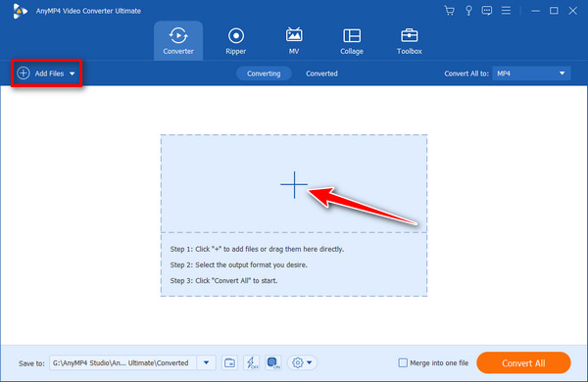Screen dimensions: 588x382
Task: Click the Convert All button
Action: [523, 362]
